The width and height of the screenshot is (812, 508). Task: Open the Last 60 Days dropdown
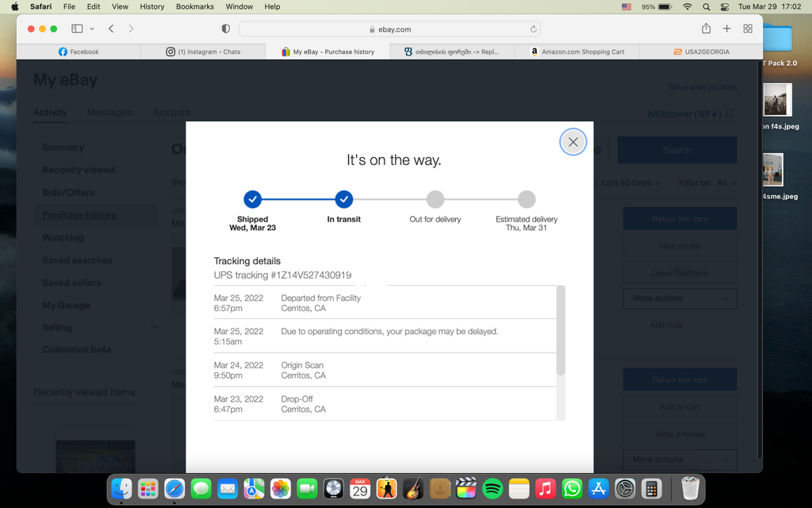[x=630, y=183]
